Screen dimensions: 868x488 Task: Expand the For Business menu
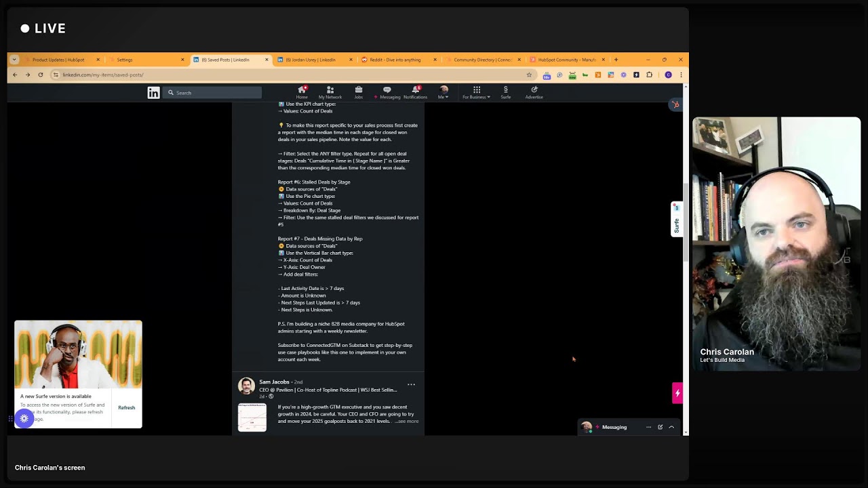(477, 92)
